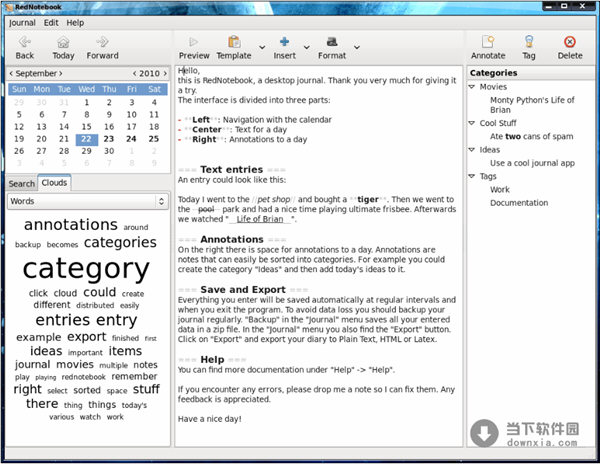Go back with the Back arrow icon
Viewport: 600px width, 464px height.
25,42
